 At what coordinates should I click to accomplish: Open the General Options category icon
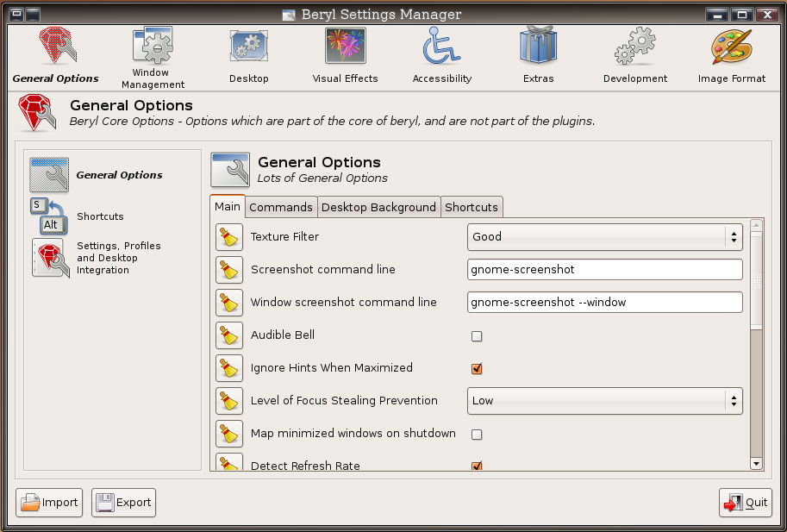[x=56, y=47]
